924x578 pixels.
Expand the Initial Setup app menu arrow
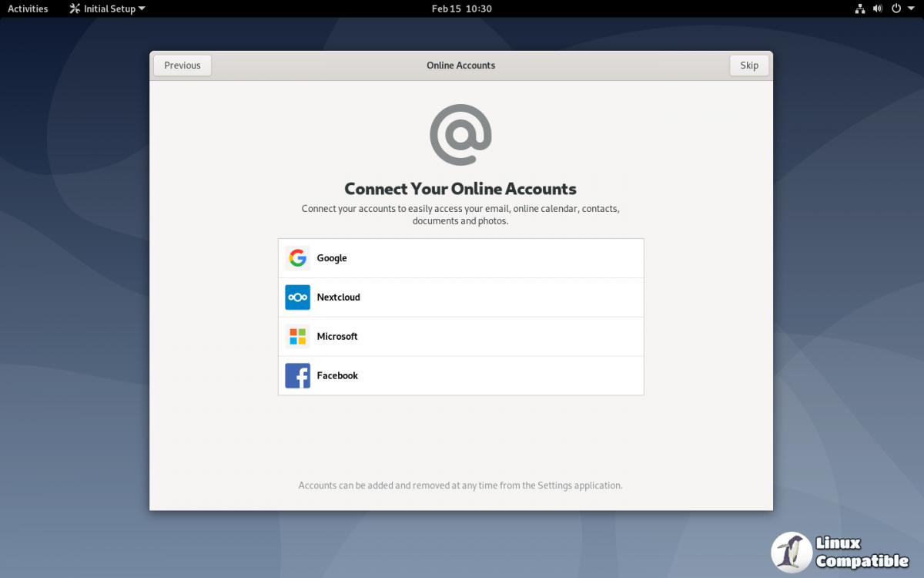click(142, 8)
